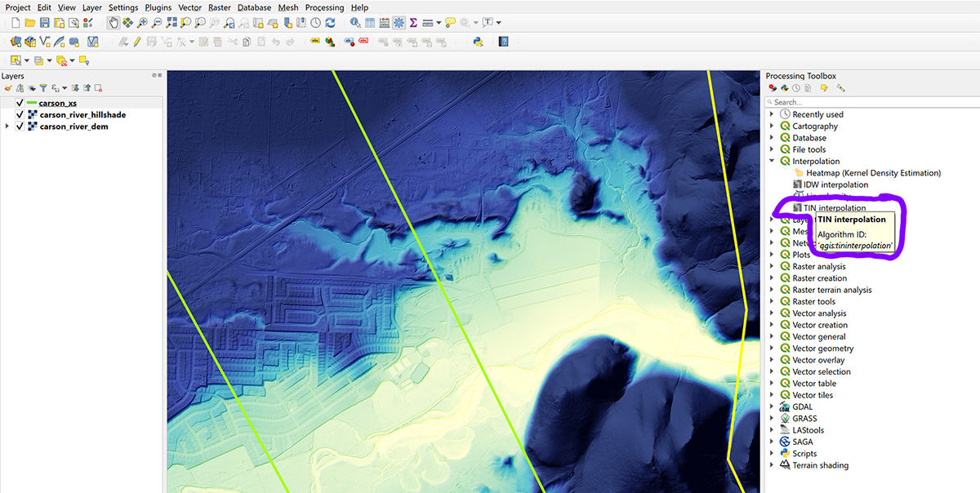This screenshot has width=980, height=493.
Task: Uncheck the carson_river_dem layer
Action: pos(20,127)
